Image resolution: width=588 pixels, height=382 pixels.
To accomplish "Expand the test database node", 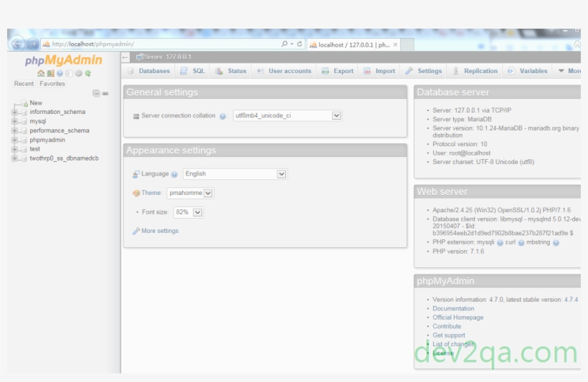I will pyautogui.click(x=14, y=149).
